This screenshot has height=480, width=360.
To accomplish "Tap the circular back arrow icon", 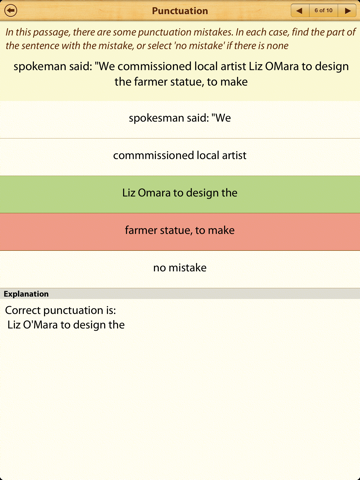I will tap(11, 11).
